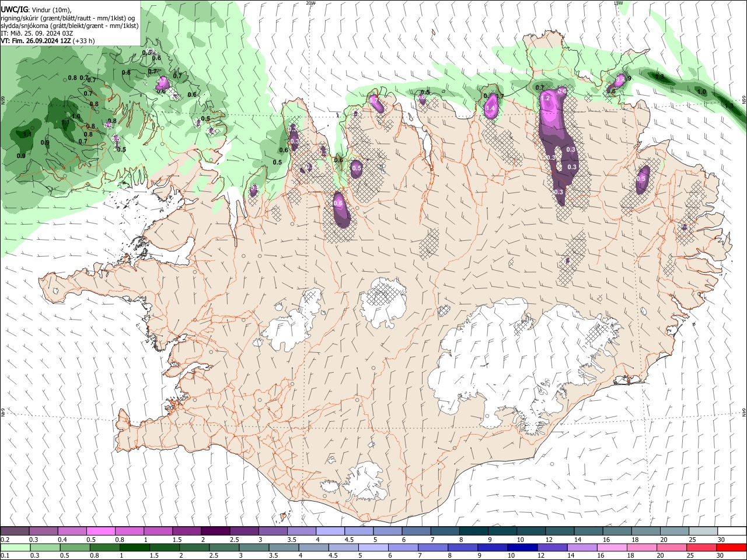Image resolution: width=747 pixels, height=560 pixels.
Task: Pick the pale periwinkle swatch labeled 5 in rain legend
Action: click(x=373, y=547)
